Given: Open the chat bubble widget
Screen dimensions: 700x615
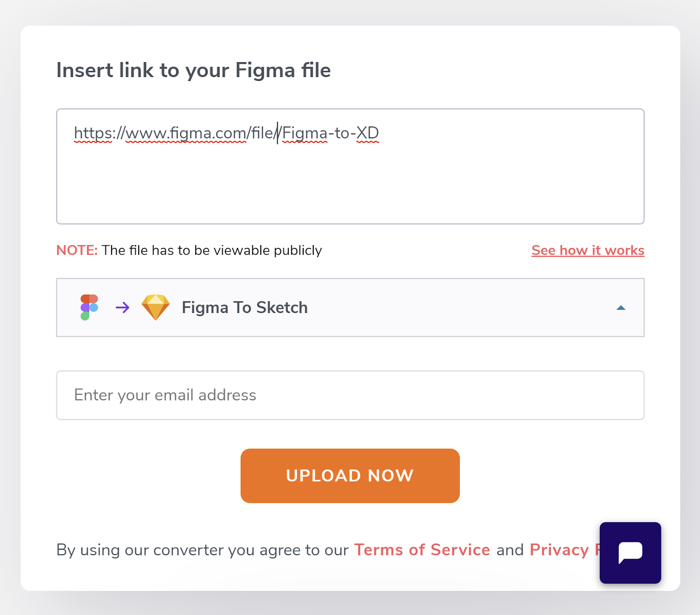Looking at the screenshot, I should tap(630, 552).
